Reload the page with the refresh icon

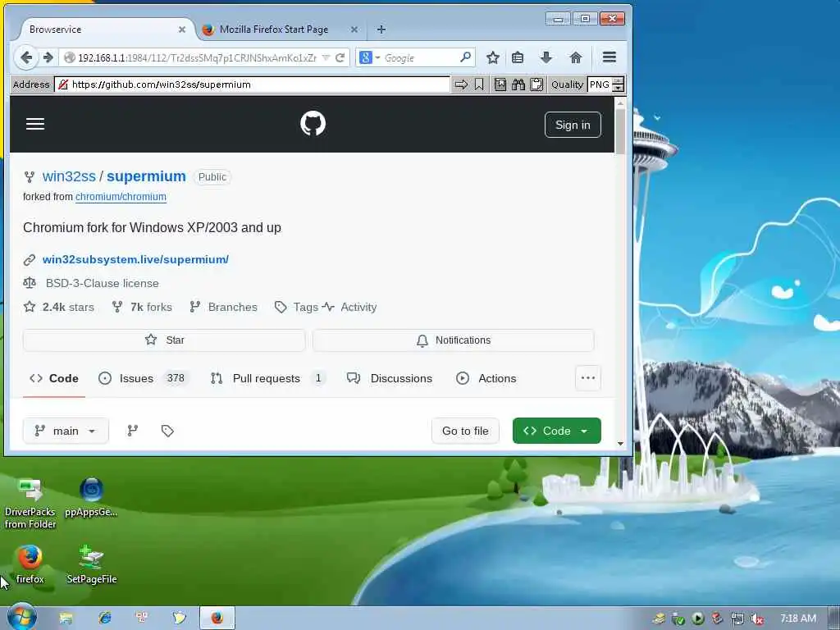[340, 57]
